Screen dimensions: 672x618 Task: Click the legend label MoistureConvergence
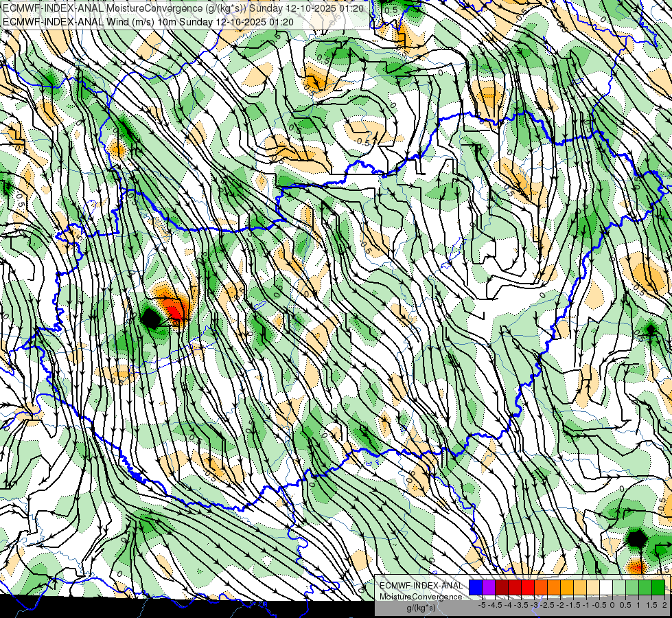coord(421,597)
